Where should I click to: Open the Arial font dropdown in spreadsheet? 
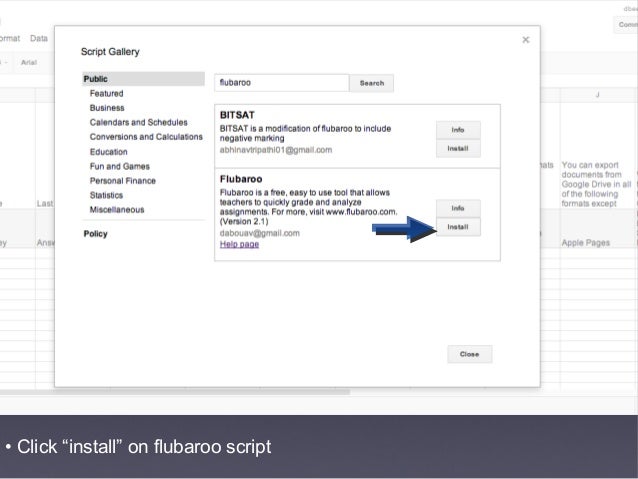(x=29, y=62)
